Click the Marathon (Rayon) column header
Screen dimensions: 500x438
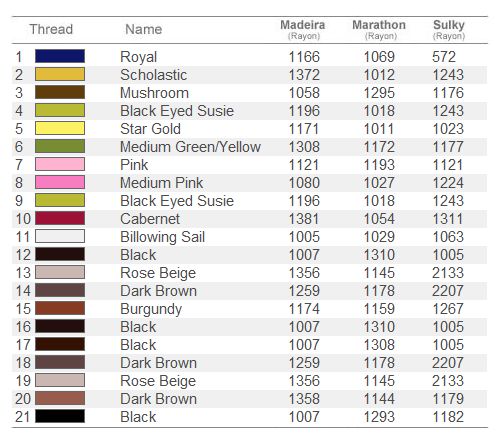[379, 30]
